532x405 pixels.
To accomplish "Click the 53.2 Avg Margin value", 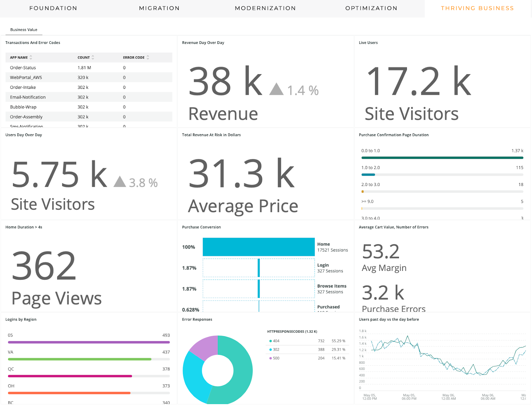I will (x=381, y=251).
